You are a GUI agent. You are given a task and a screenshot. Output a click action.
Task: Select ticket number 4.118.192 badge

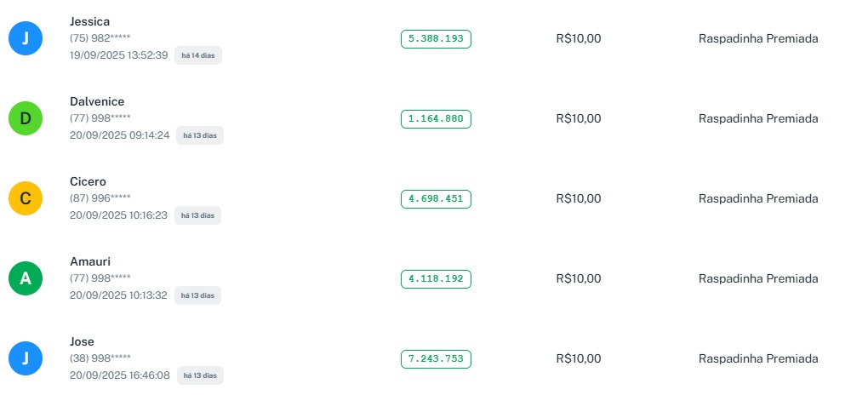436,278
